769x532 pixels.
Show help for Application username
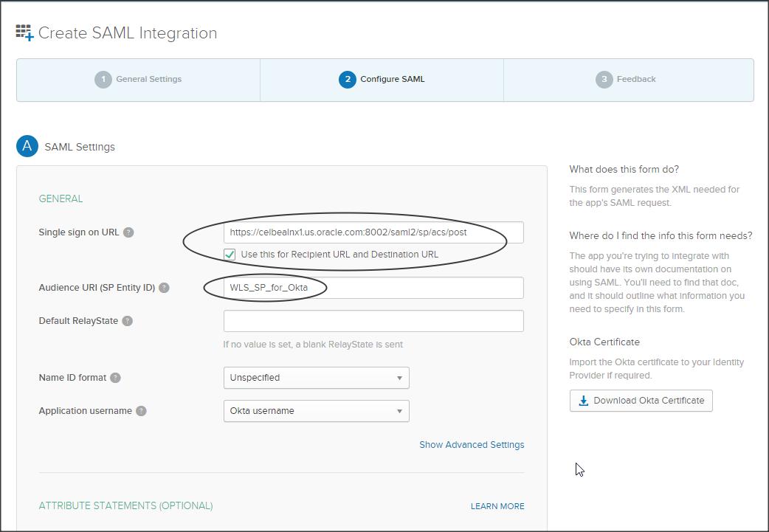[141, 411]
